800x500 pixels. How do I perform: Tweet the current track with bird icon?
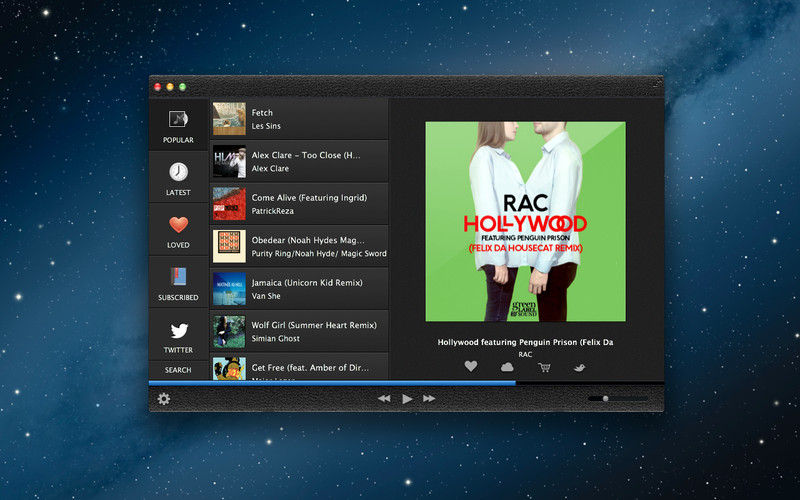(579, 367)
